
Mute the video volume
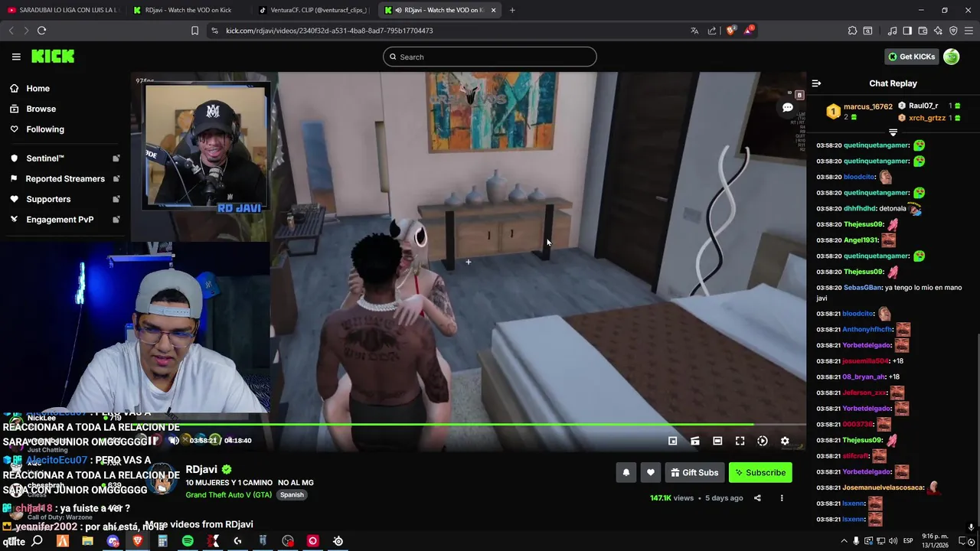(175, 441)
